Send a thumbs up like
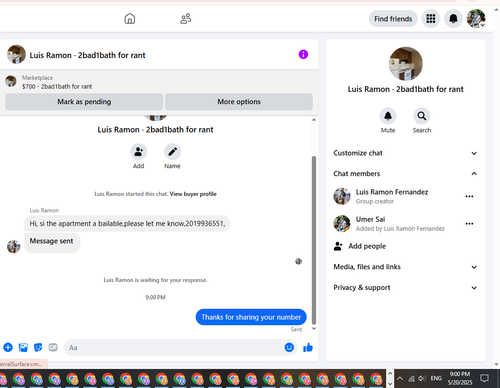The image size is (500, 388). pos(308,347)
